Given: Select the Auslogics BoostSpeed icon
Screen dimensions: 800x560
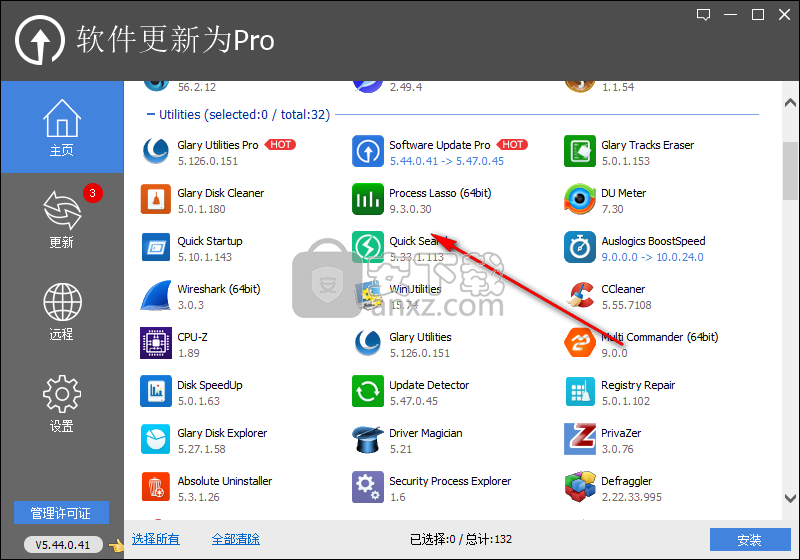Looking at the screenshot, I should point(580,247).
